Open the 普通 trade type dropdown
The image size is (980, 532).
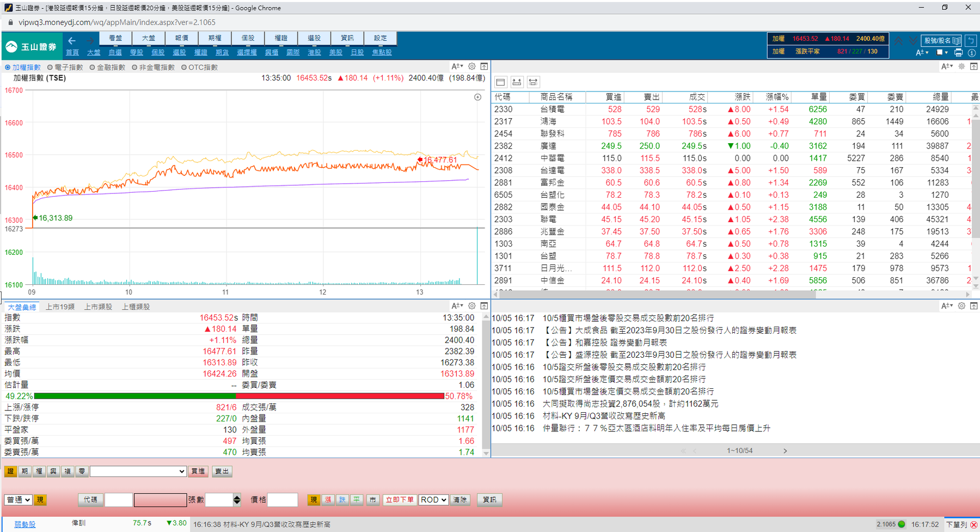[x=18, y=500]
